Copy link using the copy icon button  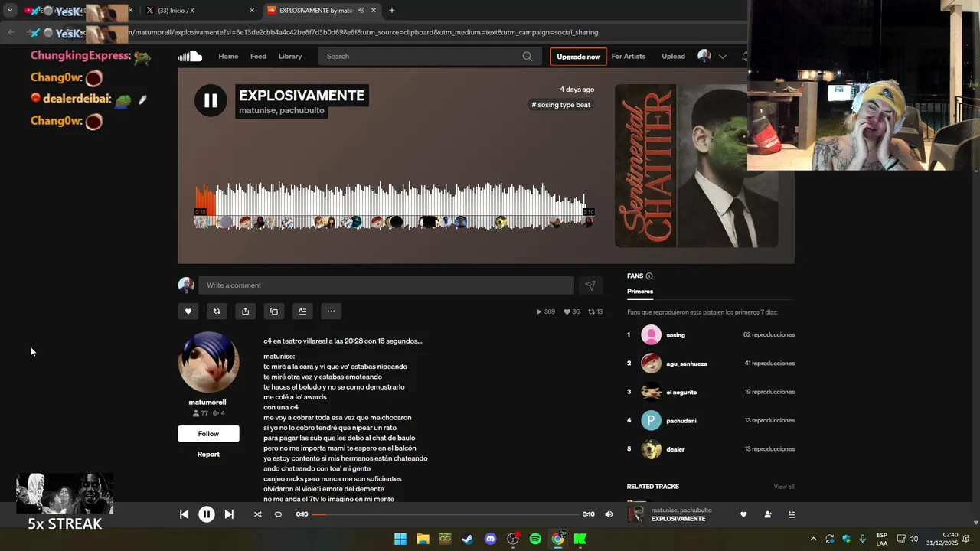click(274, 311)
